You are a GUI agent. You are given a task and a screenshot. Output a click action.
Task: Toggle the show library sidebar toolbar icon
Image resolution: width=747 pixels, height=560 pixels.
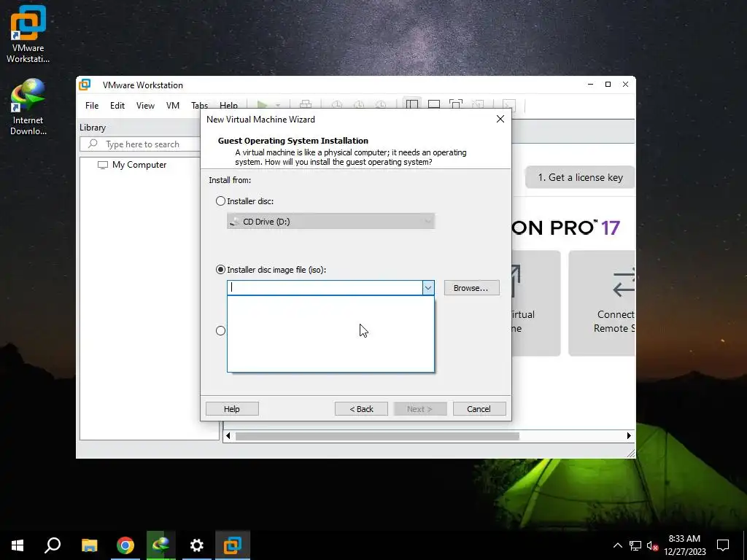(412, 105)
